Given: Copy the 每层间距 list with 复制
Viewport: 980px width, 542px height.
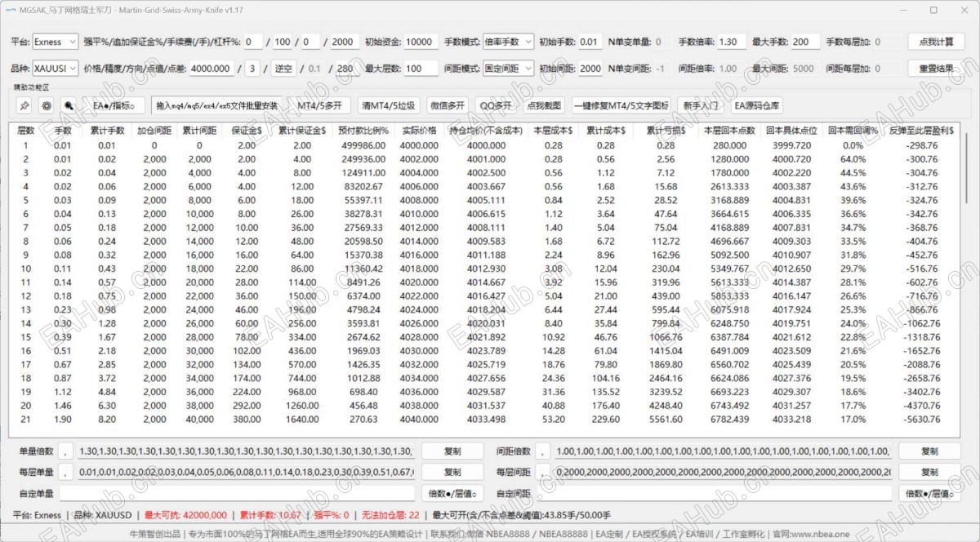Looking at the screenshot, I should click(929, 472).
